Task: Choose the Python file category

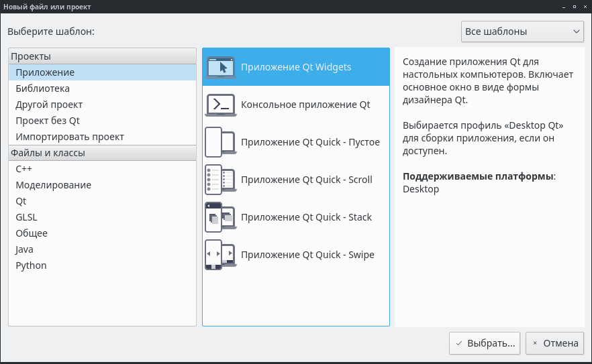Action: tap(32, 265)
